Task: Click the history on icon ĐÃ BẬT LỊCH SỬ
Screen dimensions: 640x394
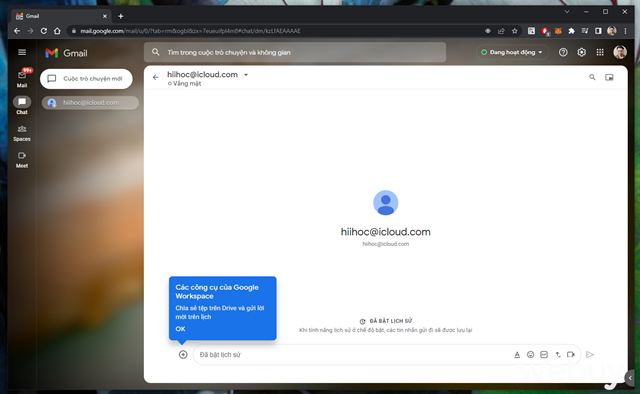Action: tap(362, 321)
